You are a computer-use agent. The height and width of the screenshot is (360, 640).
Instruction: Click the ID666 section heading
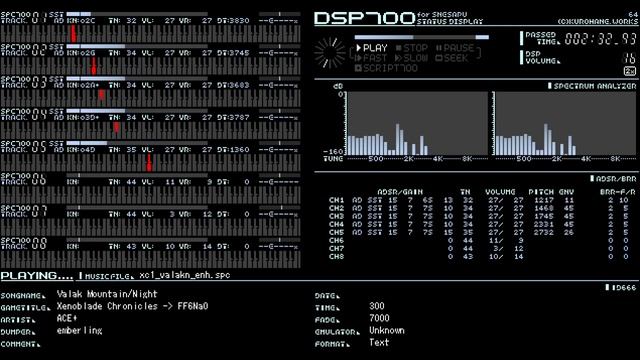621,288
